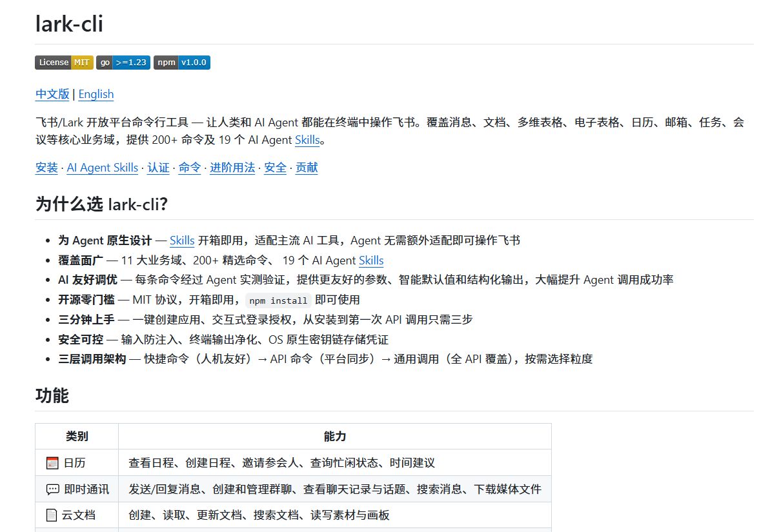Viewport: 779px width, 532px height.
Task: Open Skills link in 覆盖面广 bullet
Action: (x=371, y=261)
